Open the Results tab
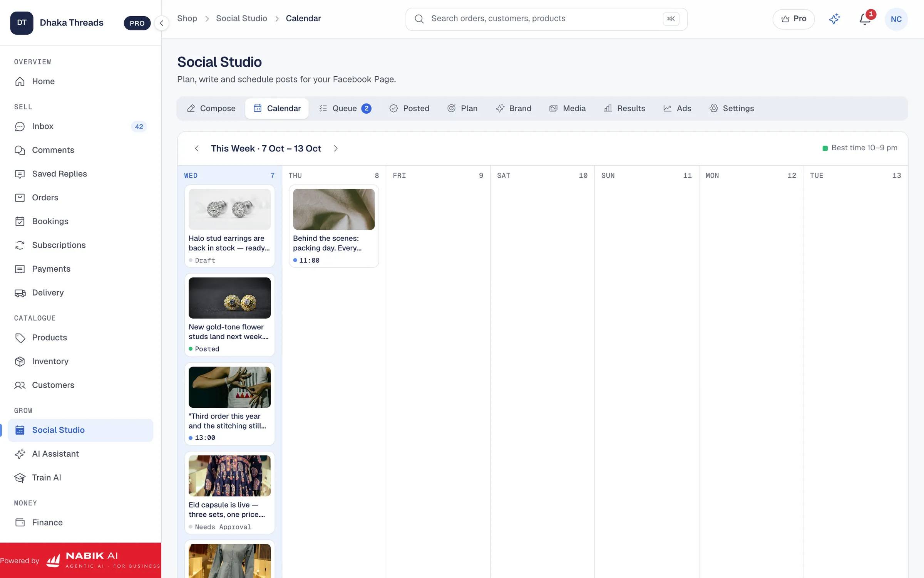Image resolution: width=924 pixels, height=578 pixels. (624, 109)
